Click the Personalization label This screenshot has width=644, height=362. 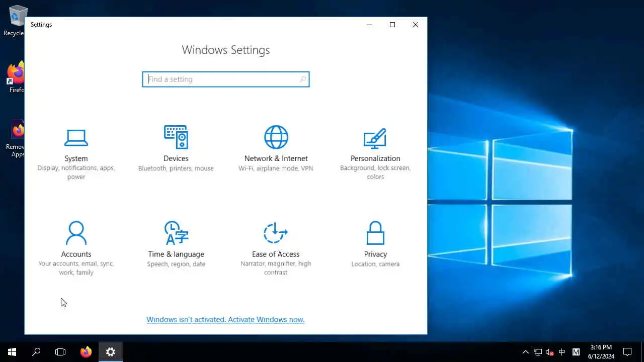pyautogui.click(x=375, y=158)
